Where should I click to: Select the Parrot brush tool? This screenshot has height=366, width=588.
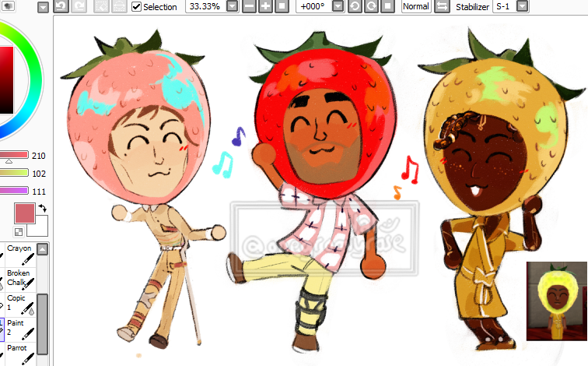tap(20, 354)
